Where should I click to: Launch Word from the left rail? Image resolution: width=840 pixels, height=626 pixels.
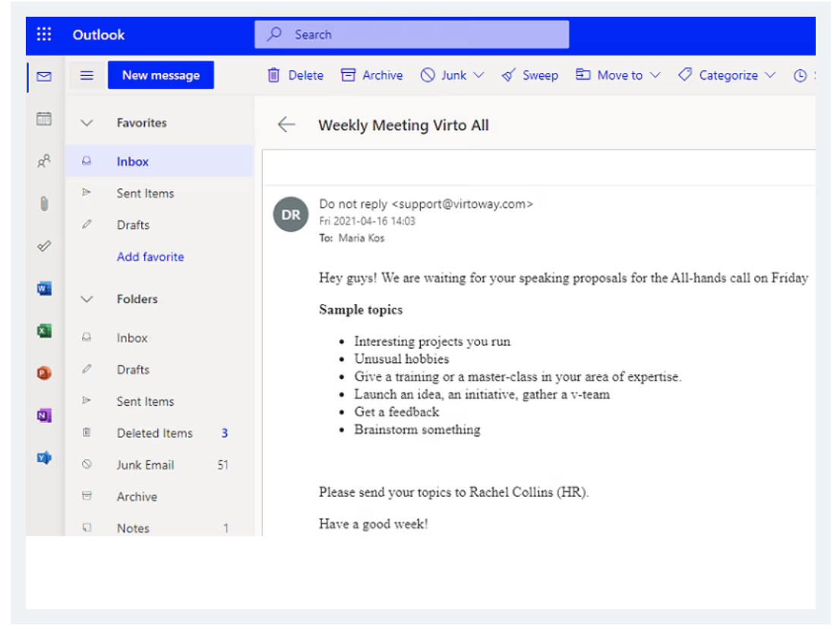coord(44,289)
